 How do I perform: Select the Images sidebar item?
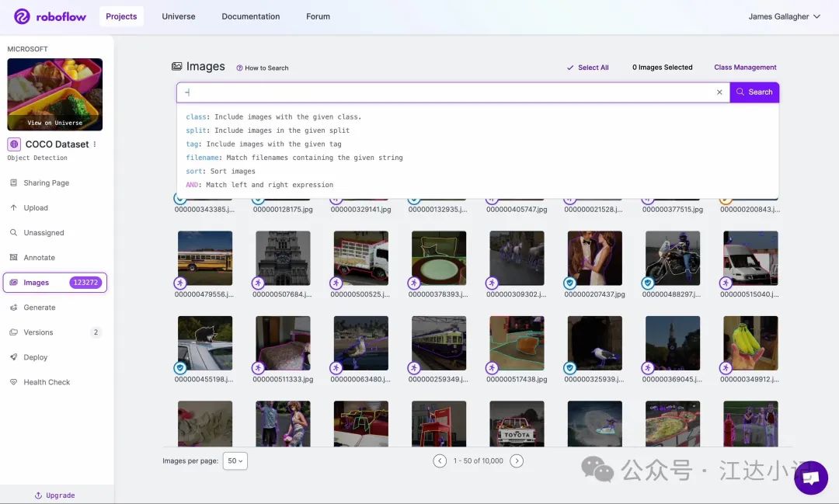click(x=55, y=283)
